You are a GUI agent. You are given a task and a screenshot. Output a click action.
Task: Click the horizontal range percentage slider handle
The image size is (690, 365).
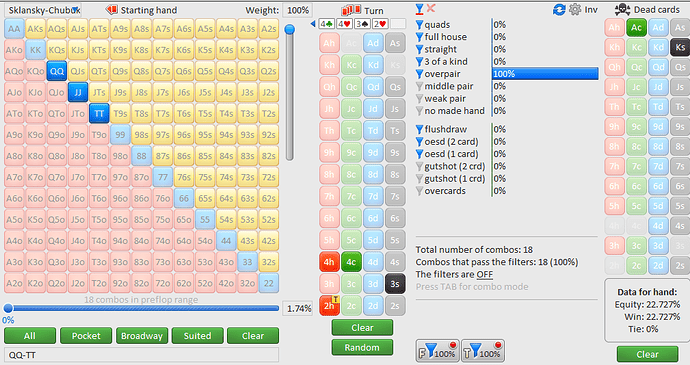pos(8,308)
